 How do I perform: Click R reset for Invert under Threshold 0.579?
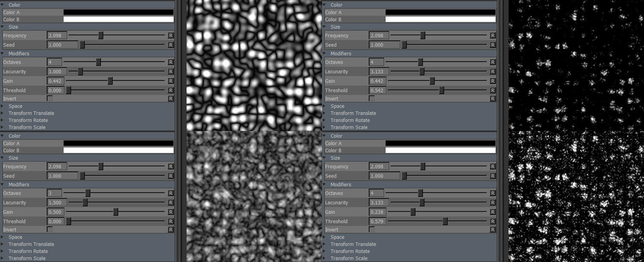(x=492, y=230)
